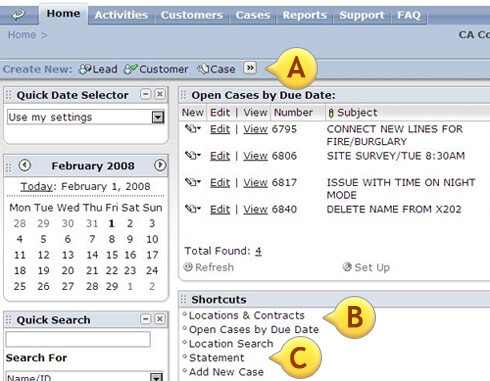Go to previous month in calendar
Image resolution: width=490 pixels, height=381 pixels.
pos(25,165)
